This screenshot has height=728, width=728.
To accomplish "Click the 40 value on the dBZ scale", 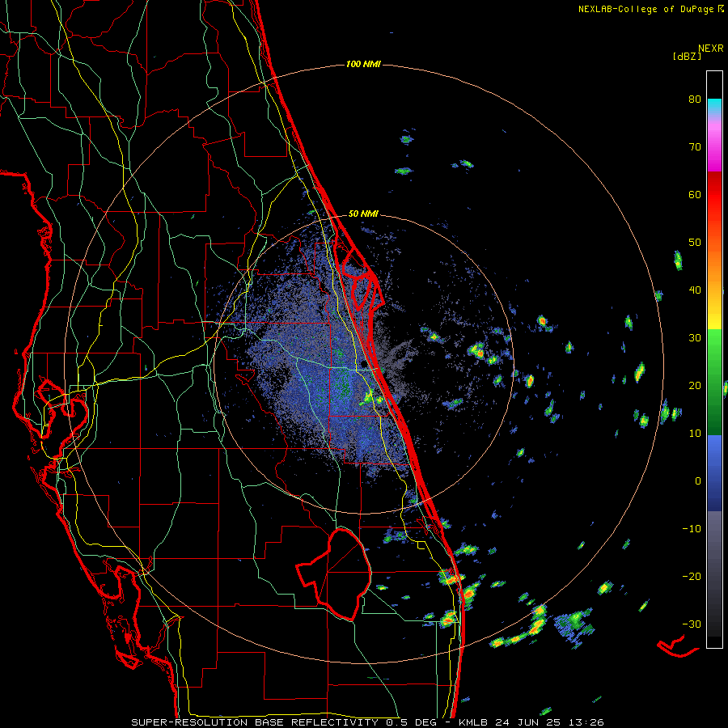I will click(x=695, y=290).
